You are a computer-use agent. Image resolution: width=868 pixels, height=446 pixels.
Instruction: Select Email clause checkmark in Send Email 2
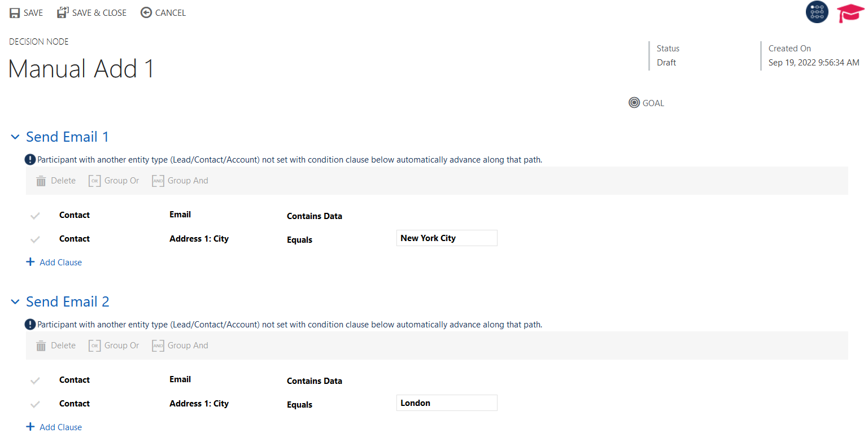(35, 381)
